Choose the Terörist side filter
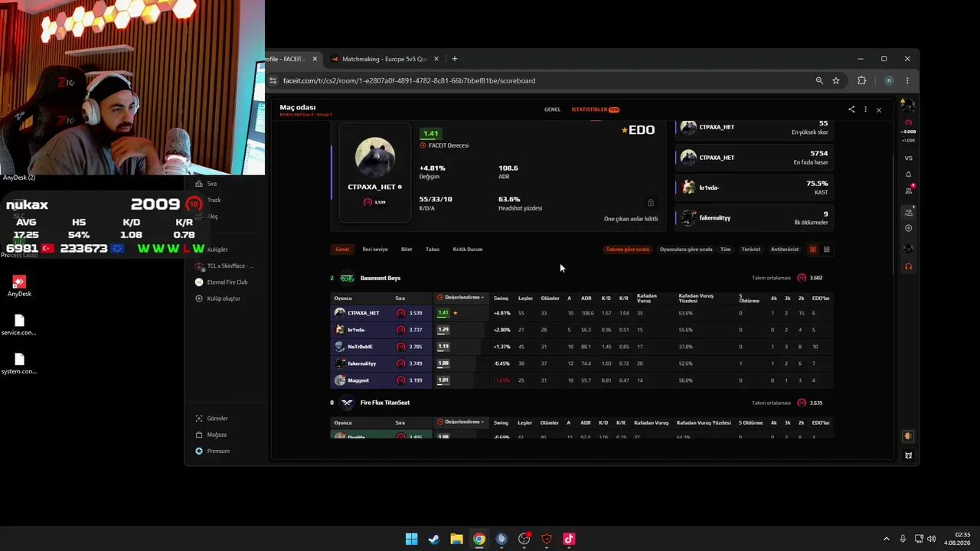 point(751,249)
